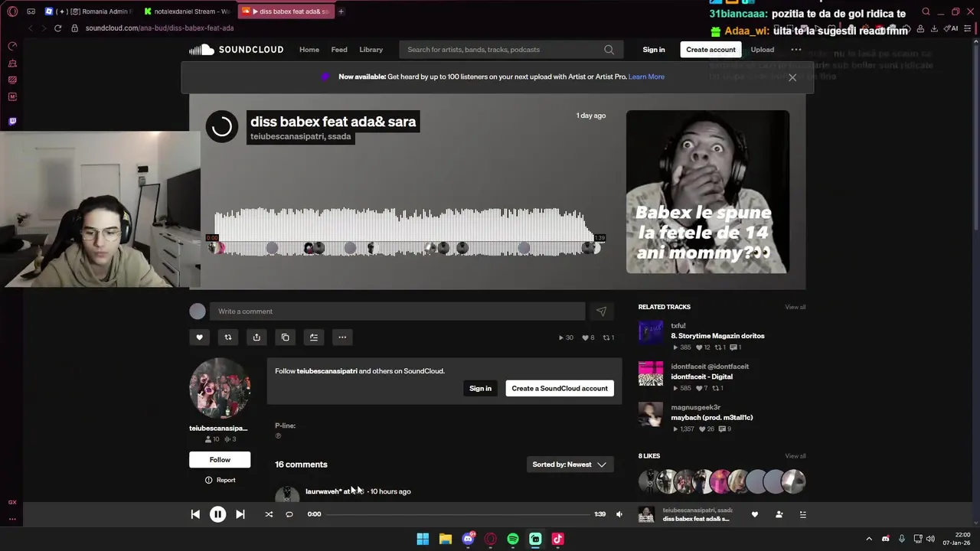
Task: Open commenter laurwaveh* profile
Action: click(x=323, y=491)
